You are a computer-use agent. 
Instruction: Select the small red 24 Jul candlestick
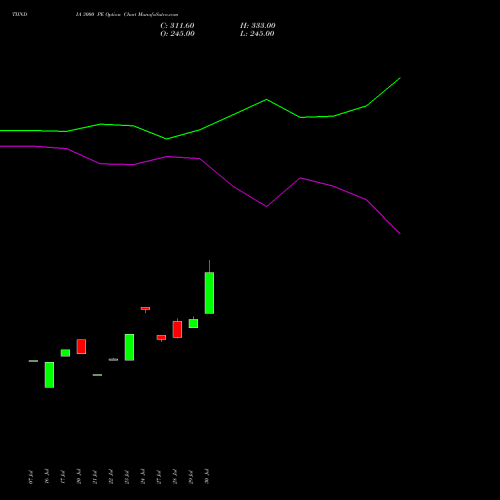pyautogui.click(x=145, y=309)
